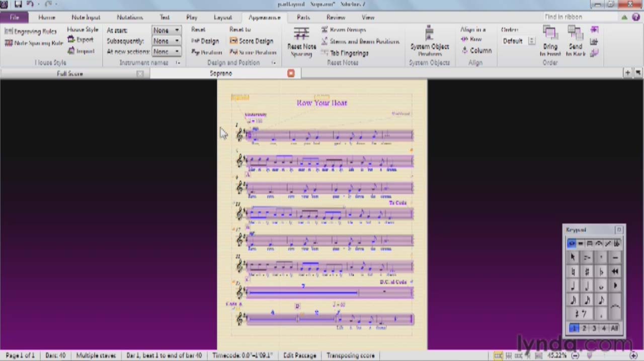This screenshot has height=361, width=644.
Task: Toggle the flat accidental on Keypad
Action: [601, 272]
